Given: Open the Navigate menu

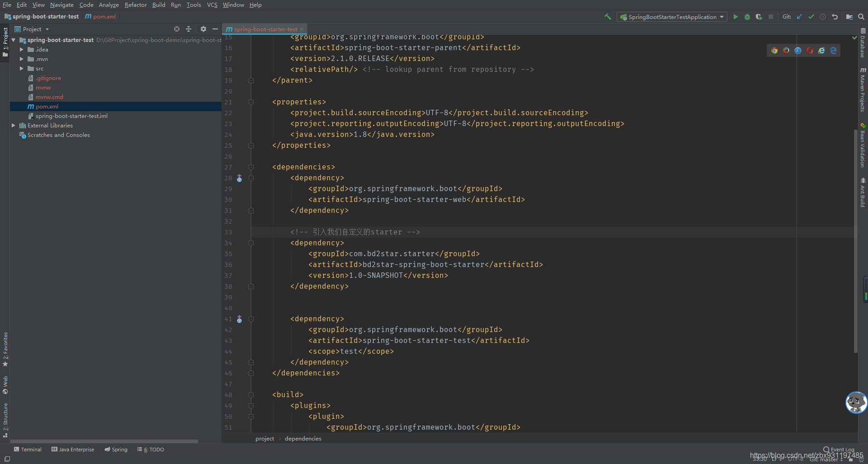Looking at the screenshot, I should pos(62,5).
